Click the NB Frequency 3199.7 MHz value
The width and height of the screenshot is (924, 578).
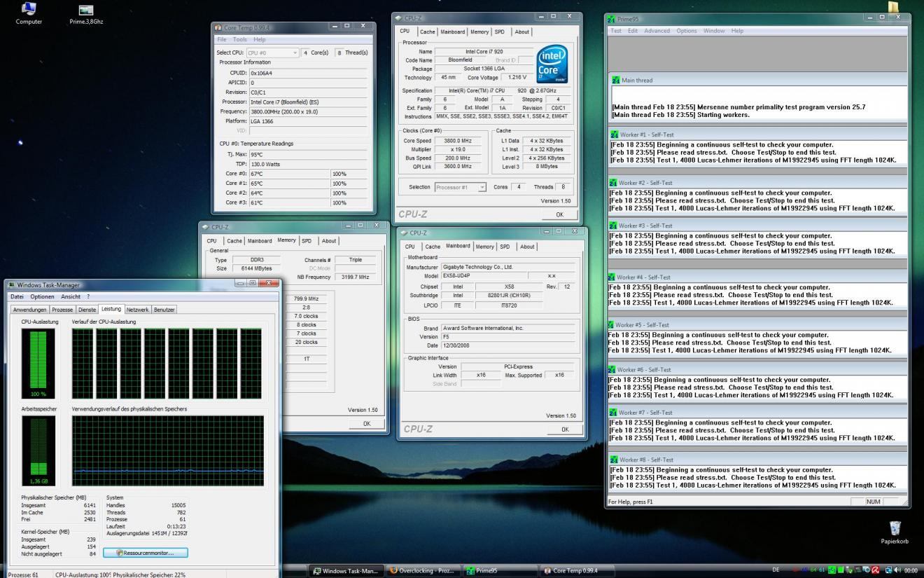pos(353,277)
